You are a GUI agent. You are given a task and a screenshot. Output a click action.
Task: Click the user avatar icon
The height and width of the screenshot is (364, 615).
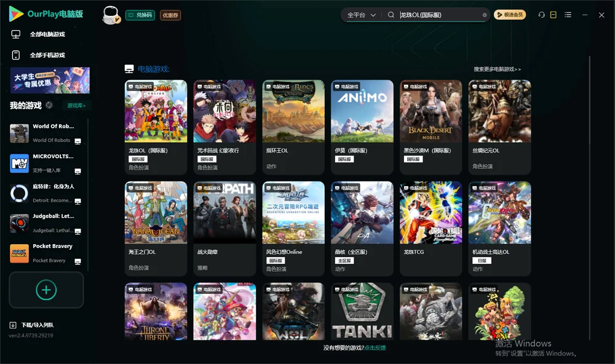point(111,15)
